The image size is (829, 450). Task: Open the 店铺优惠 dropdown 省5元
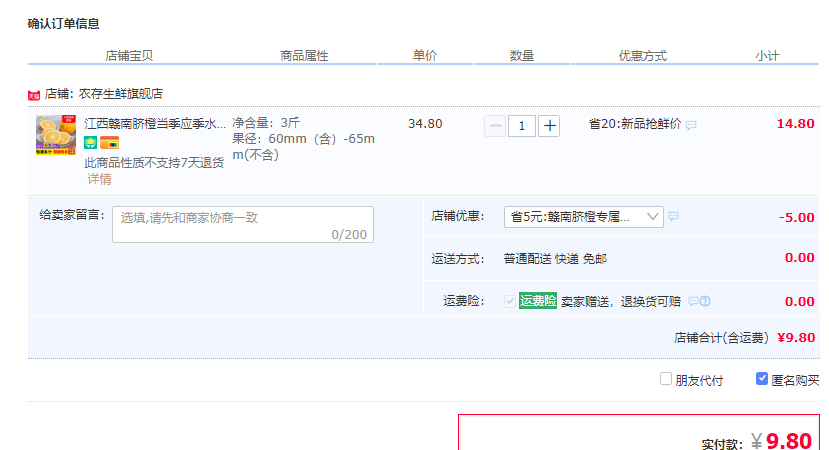[584, 217]
